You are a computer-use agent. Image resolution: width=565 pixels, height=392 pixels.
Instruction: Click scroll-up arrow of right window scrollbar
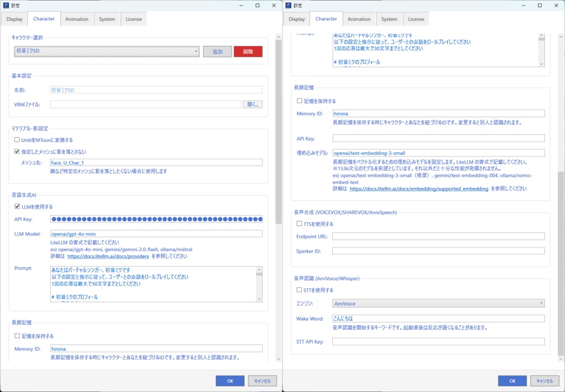coord(561,36)
